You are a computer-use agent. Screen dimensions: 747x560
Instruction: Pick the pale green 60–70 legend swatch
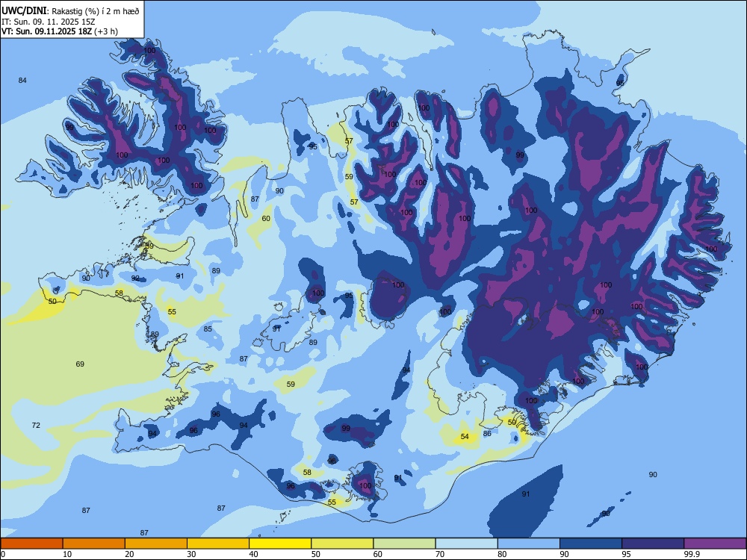[x=404, y=544]
